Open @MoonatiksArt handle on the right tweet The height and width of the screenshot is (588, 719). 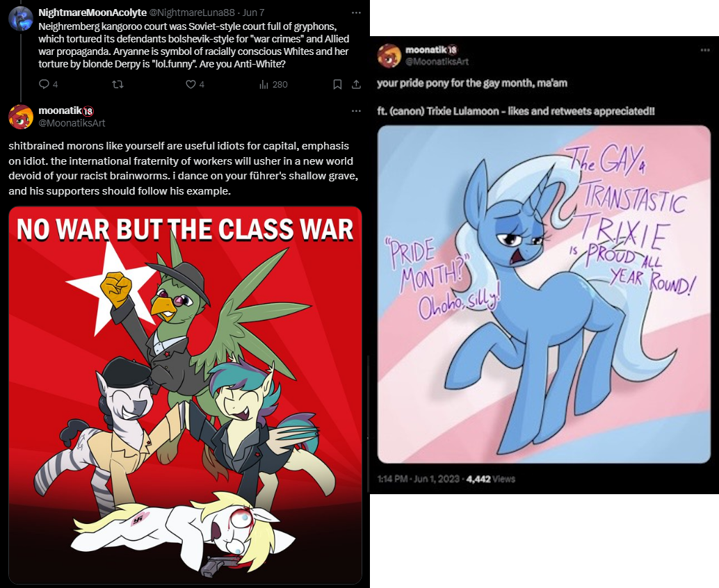coord(437,61)
